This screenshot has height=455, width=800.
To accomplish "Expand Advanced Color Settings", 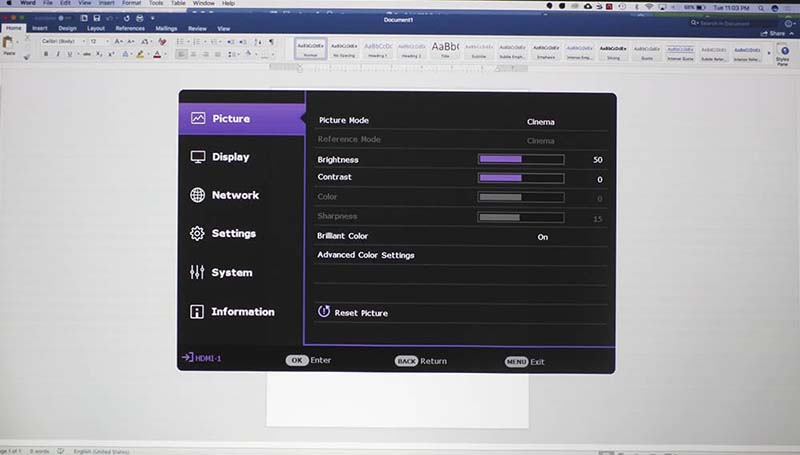I will tap(365, 255).
